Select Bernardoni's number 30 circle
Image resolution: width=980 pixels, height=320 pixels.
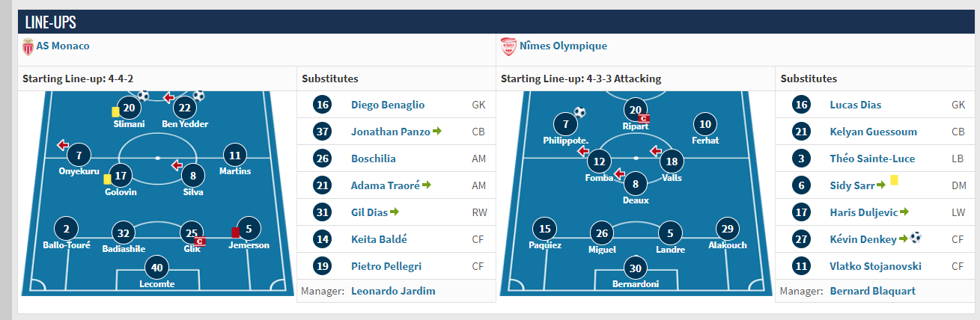pyautogui.click(x=636, y=268)
